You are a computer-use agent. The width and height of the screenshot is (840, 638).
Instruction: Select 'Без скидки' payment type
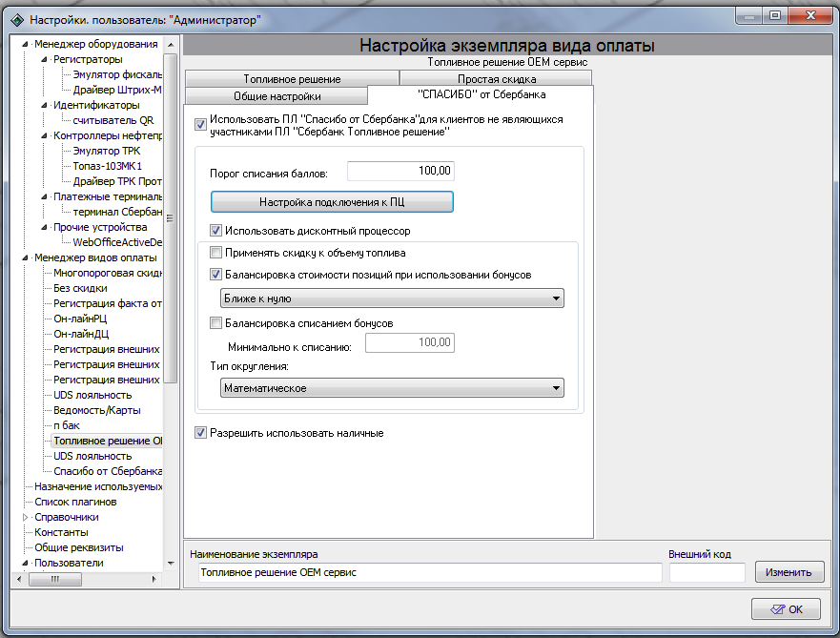(x=80, y=288)
